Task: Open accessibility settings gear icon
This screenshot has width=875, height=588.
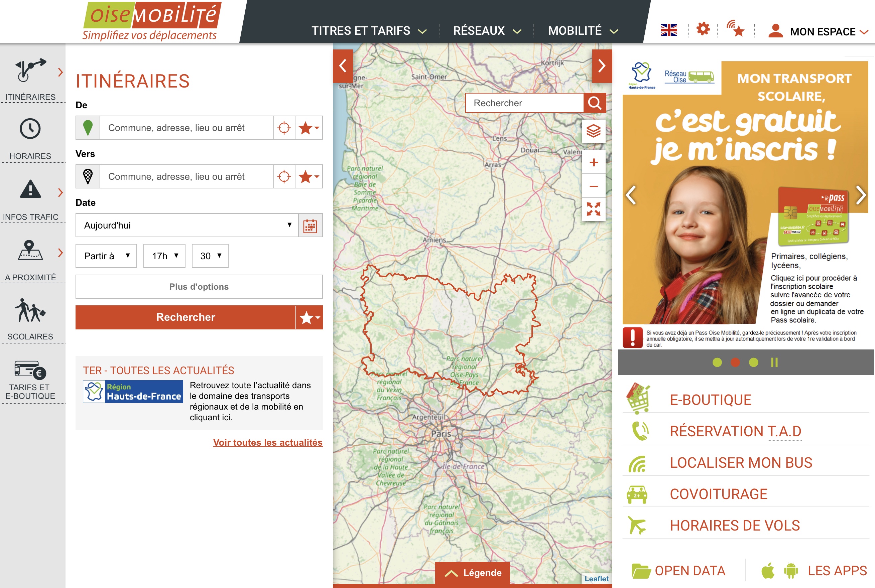Action: (703, 29)
